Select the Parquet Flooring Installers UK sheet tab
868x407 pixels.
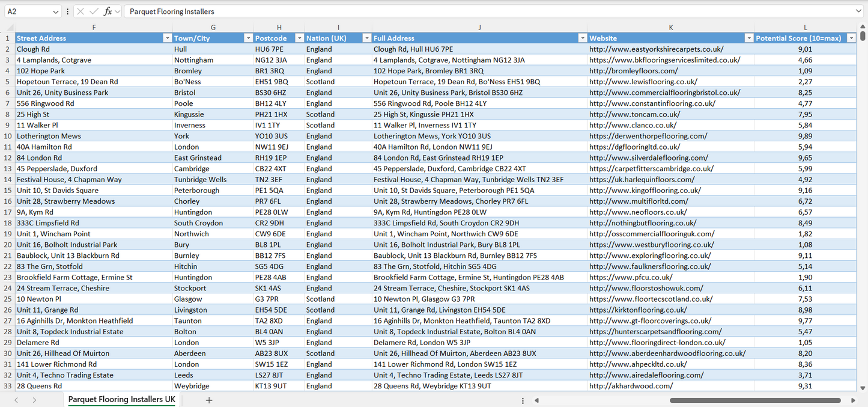(121, 400)
